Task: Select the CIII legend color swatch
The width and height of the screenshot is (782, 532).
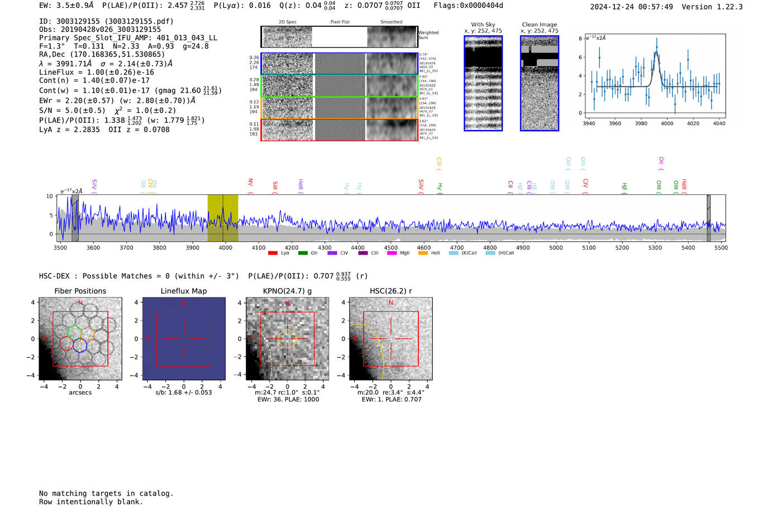Action: [363, 253]
